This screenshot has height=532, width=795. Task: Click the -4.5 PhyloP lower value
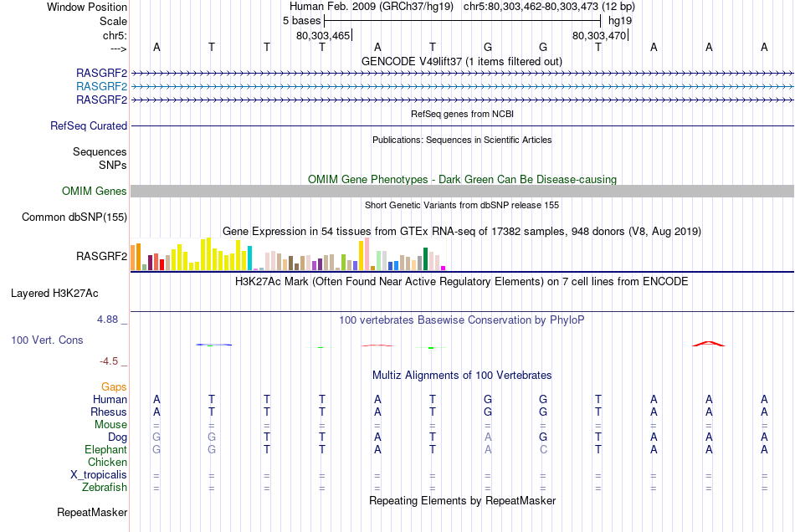click(x=109, y=361)
